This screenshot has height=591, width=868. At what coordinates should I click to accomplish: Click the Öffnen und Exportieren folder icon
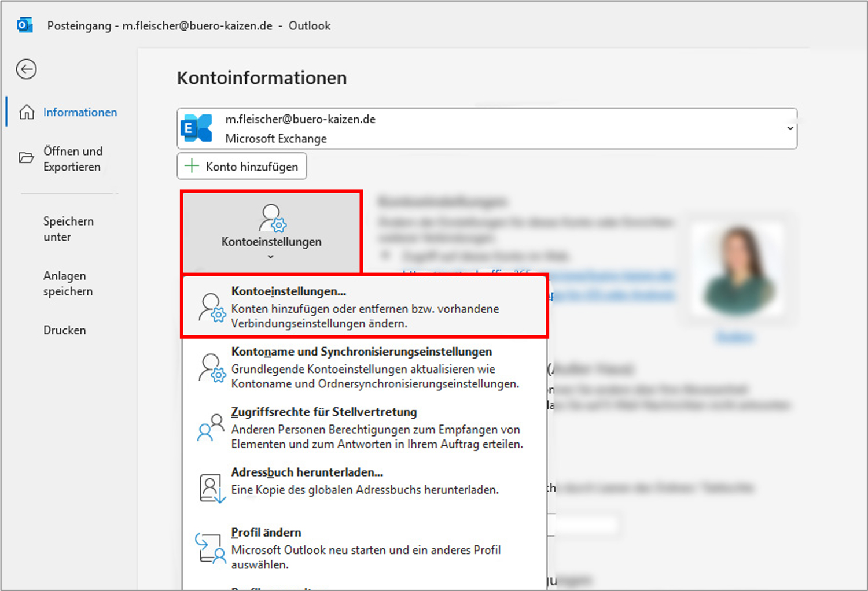tap(27, 158)
